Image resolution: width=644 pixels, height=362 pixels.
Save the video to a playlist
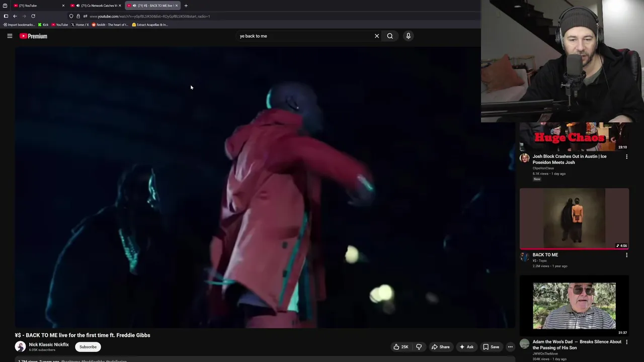tap(491, 347)
